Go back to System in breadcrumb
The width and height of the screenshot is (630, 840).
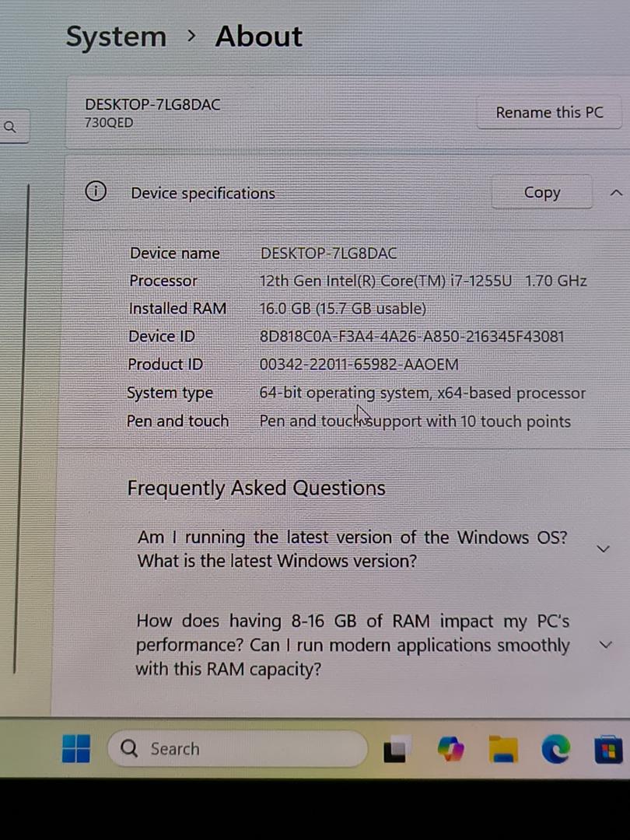click(116, 37)
